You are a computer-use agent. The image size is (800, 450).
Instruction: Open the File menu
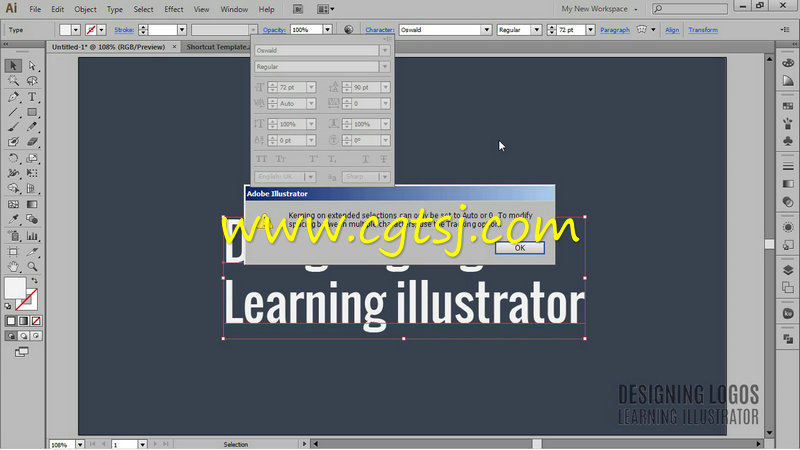point(35,9)
